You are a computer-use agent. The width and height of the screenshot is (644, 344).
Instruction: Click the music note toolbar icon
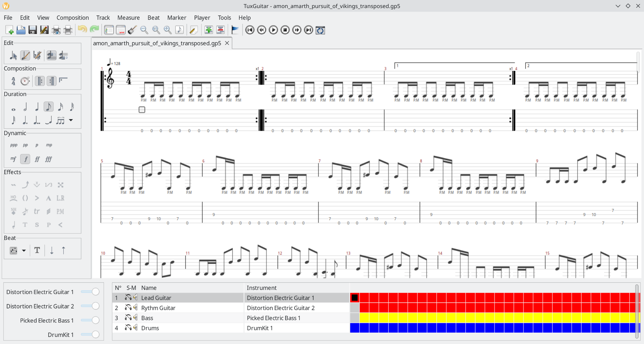[179, 30]
